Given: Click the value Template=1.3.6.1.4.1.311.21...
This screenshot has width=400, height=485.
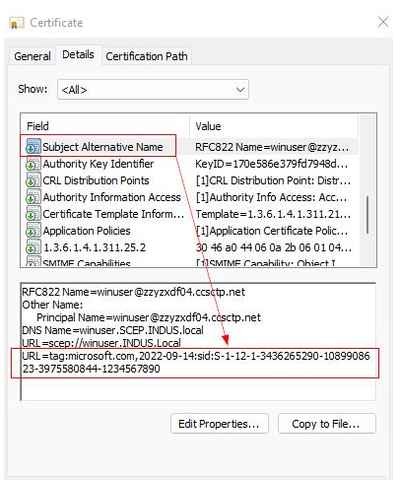Looking at the screenshot, I should tap(273, 214).
